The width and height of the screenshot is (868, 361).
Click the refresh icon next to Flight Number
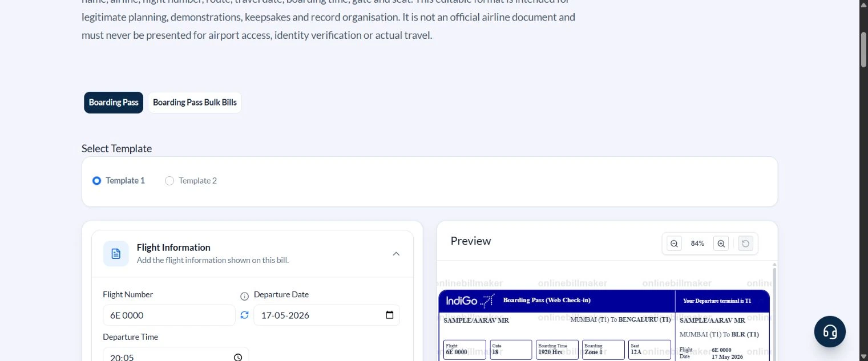244,315
